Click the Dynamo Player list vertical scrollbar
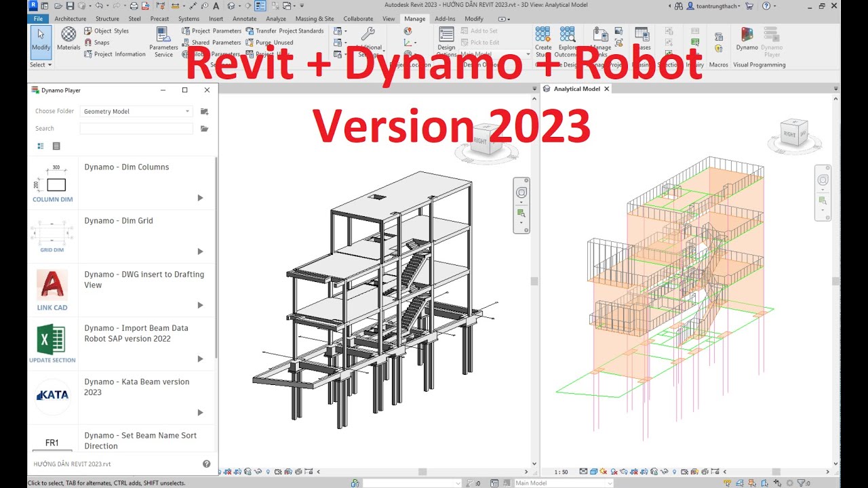Viewport: 868px width, 488px height. tap(216, 258)
